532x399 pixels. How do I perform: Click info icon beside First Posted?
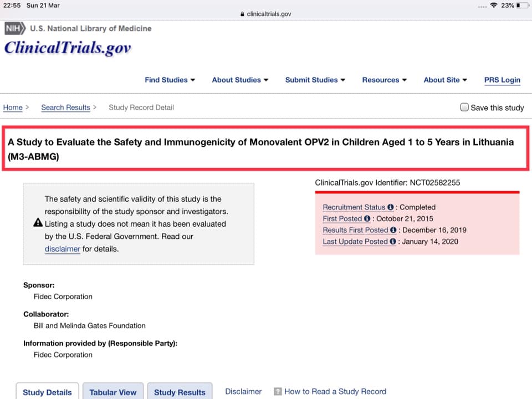pyautogui.click(x=367, y=218)
